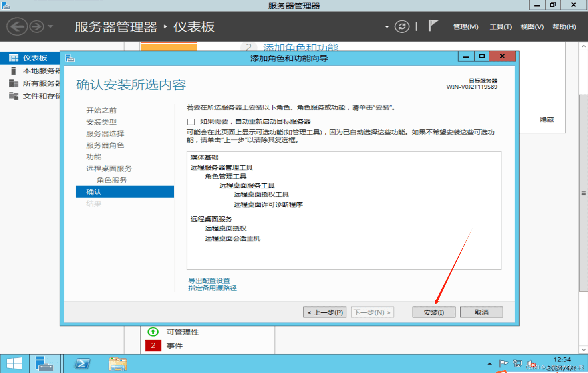Click the refresh icon in header
588x373 pixels.
[402, 27]
